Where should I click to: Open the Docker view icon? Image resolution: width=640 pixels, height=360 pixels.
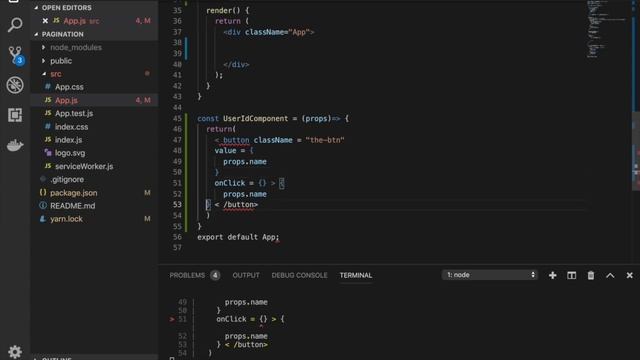(15, 145)
